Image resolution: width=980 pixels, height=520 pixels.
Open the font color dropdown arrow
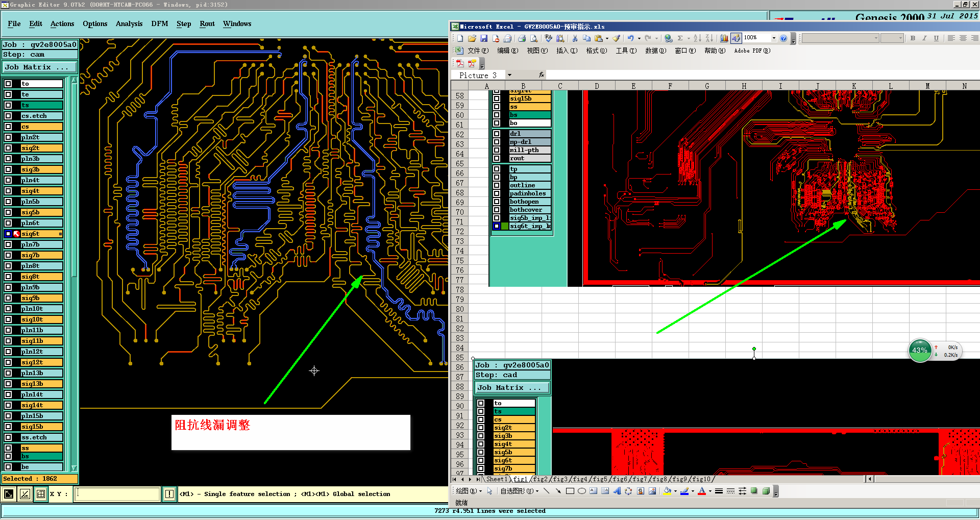pyautogui.click(x=710, y=491)
